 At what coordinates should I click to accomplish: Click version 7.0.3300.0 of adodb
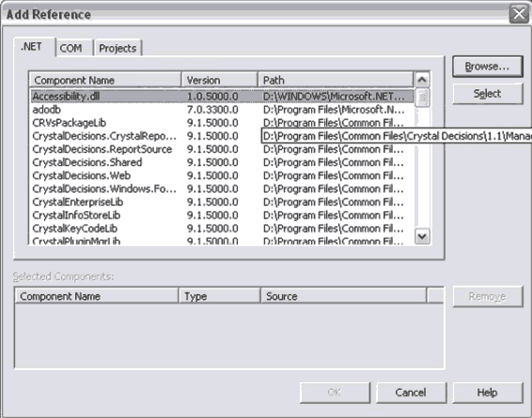(x=212, y=110)
